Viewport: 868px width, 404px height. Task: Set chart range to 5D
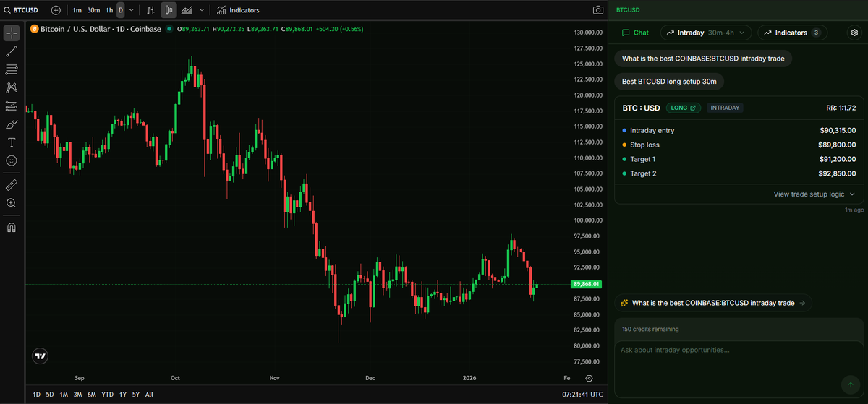pos(50,395)
